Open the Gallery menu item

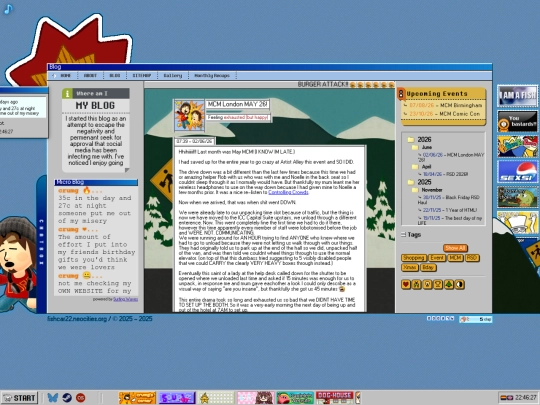click(173, 75)
